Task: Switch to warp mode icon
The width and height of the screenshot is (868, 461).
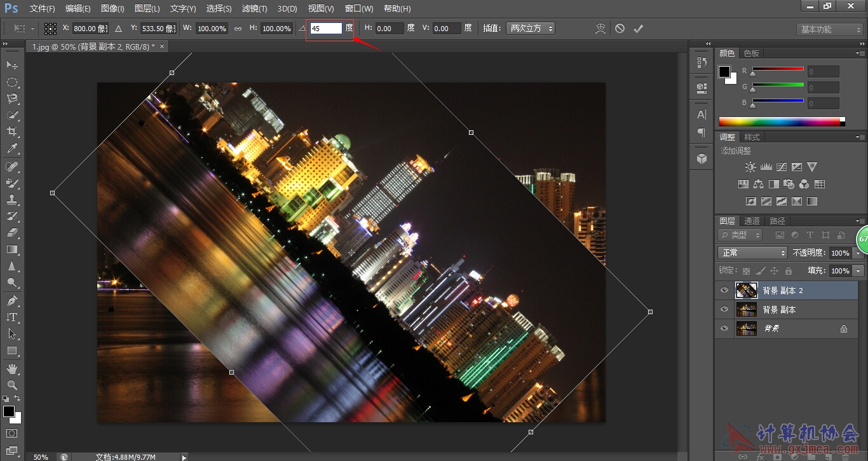Action: pyautogui.click(x=600, y=29)
